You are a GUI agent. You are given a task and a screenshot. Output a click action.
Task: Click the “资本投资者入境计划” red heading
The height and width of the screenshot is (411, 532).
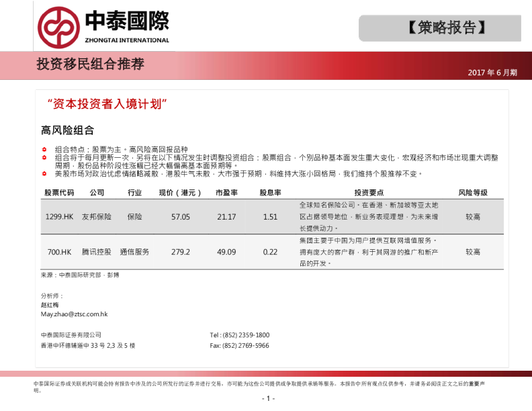pos(107,104)
